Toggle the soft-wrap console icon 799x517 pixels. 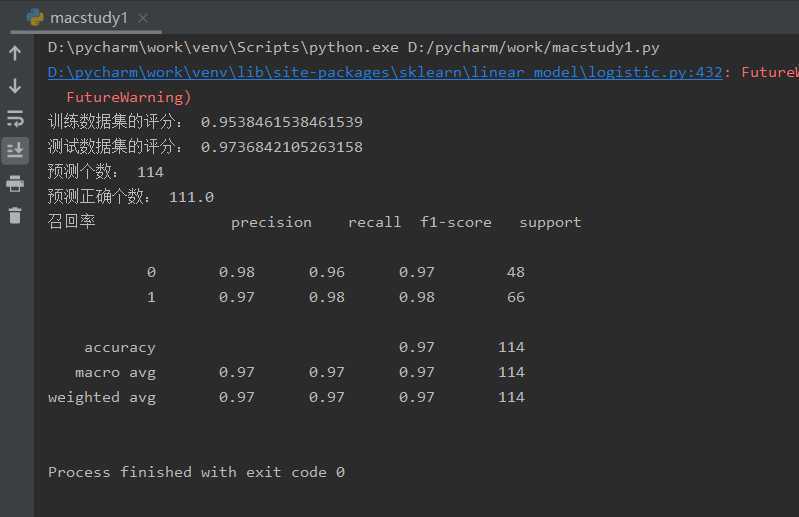(15, 118)
